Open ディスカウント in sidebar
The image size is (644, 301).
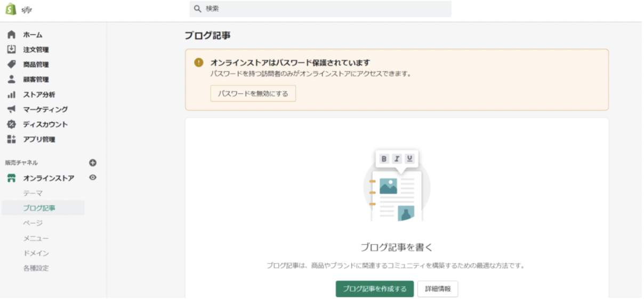[45, 124]
